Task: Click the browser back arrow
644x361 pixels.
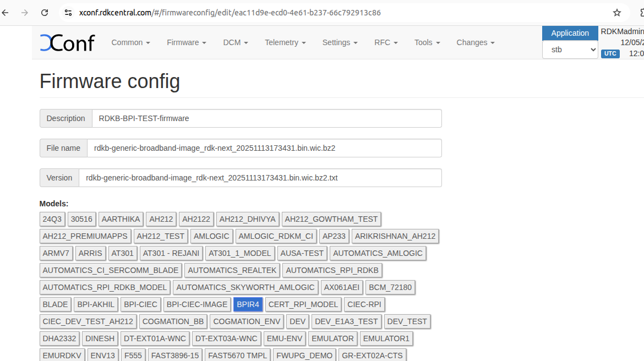Action: tap(6, 13)
